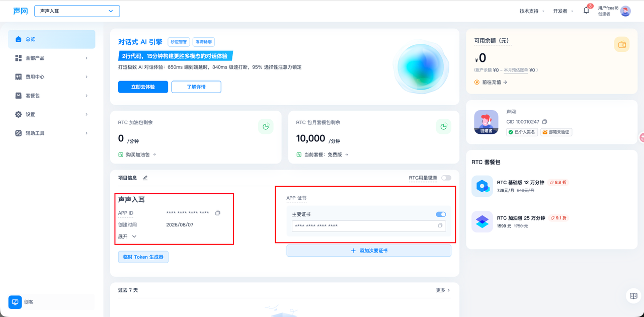
Task: Click the 8.8 折 discount tag
Action: (x=558, y=183)
